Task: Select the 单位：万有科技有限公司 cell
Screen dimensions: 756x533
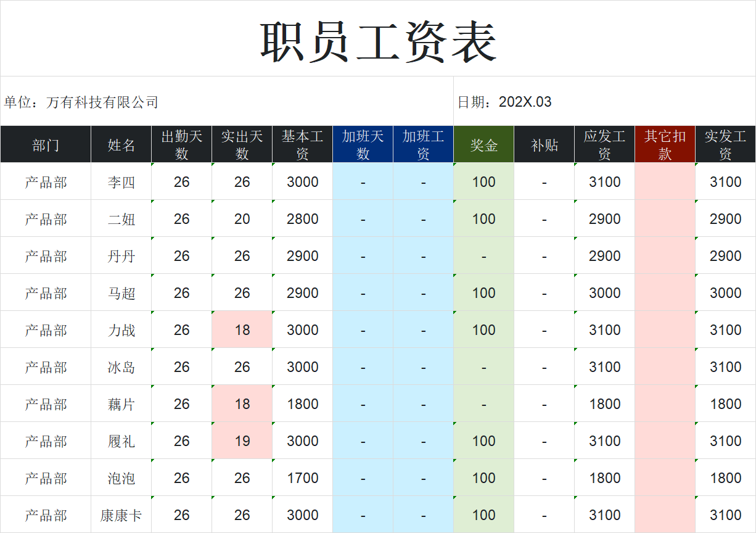Action: [x=81, y=102]
